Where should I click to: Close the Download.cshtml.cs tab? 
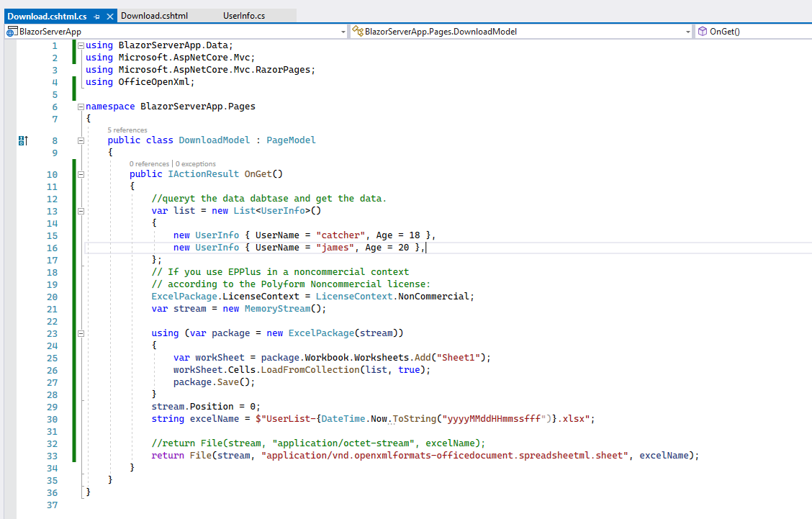pos(110,17)
